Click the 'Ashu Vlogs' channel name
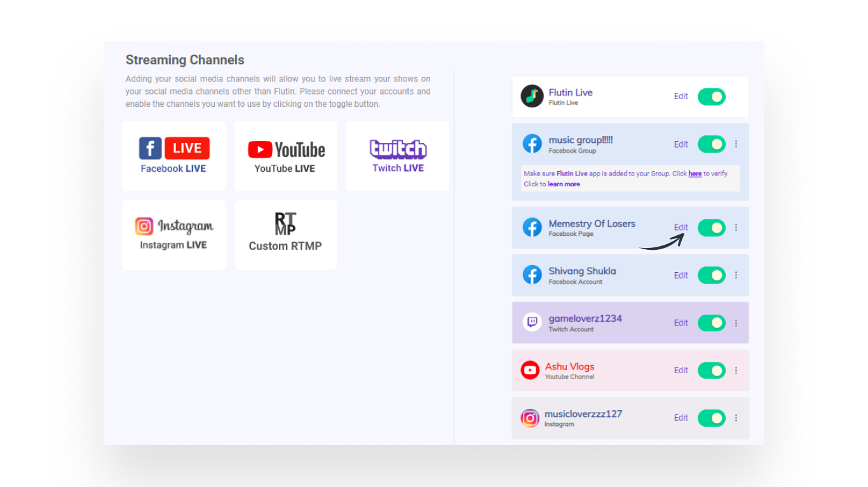The width and height of the screenshot is (868, 487). (570, 367)
